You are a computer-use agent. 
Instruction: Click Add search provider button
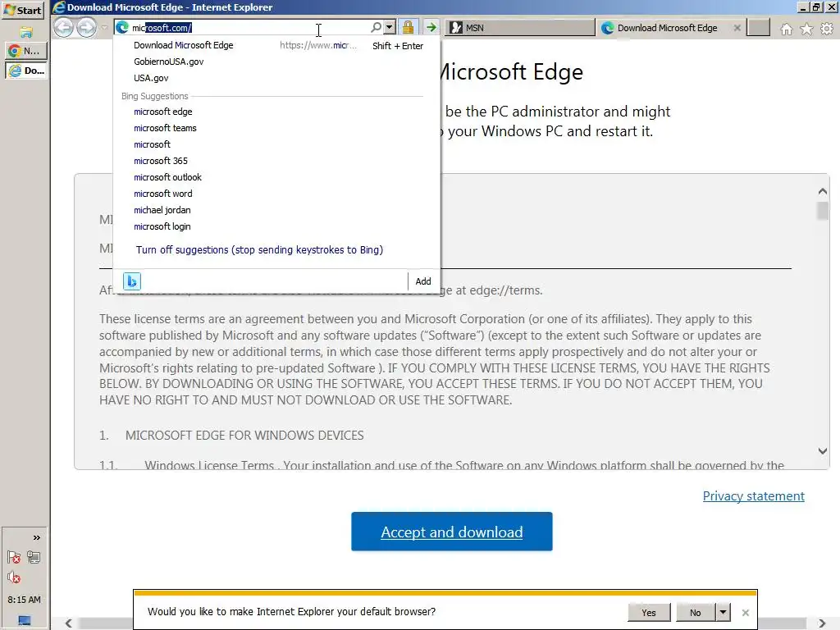[x=422, y=281]
